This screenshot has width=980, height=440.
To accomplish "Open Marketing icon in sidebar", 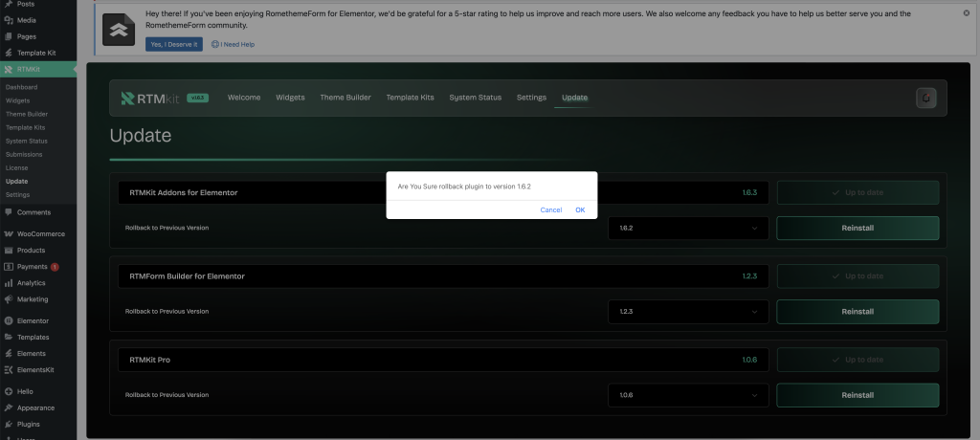I will pos(9,298).
